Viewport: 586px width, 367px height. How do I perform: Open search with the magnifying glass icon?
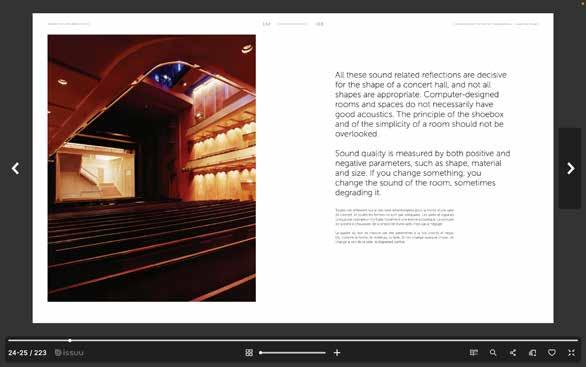click(x=493, y=352)
